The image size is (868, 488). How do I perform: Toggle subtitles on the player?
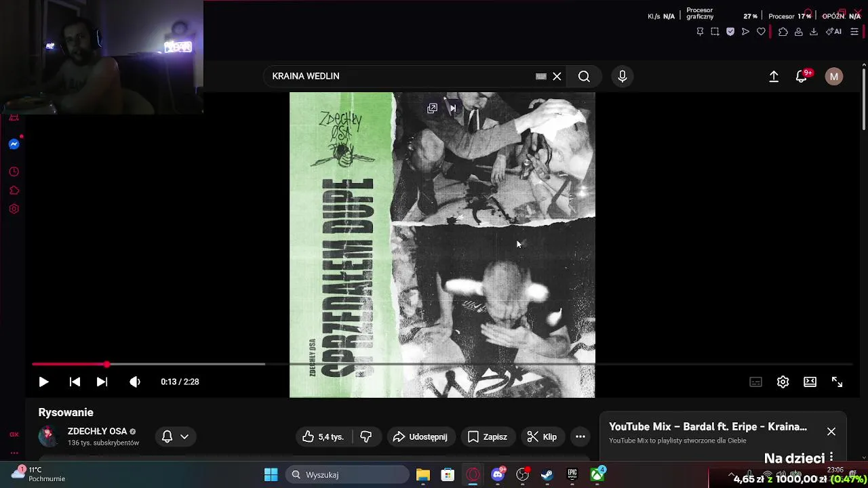point(755,382)
